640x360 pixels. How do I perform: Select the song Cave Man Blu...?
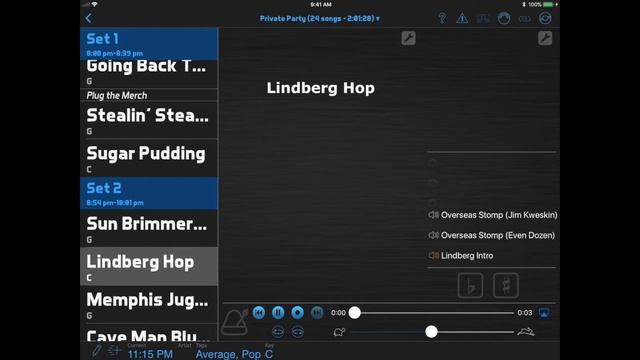(149, 333)
